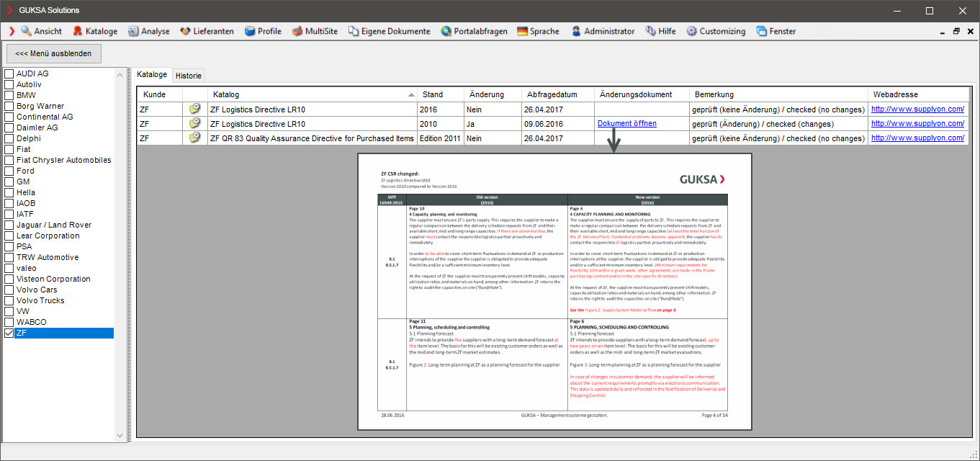Image resolution: width=980 pixels, height=461 pixels.
Task: Open the Hilfe menu
Action: coord(660,31)
